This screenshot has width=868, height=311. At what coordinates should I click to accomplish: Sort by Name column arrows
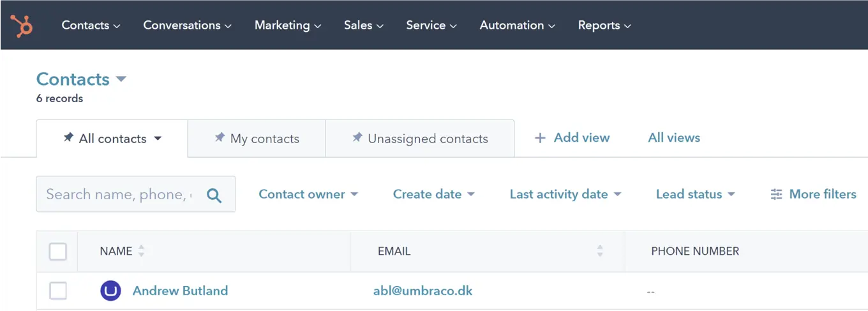click(141, 252)
